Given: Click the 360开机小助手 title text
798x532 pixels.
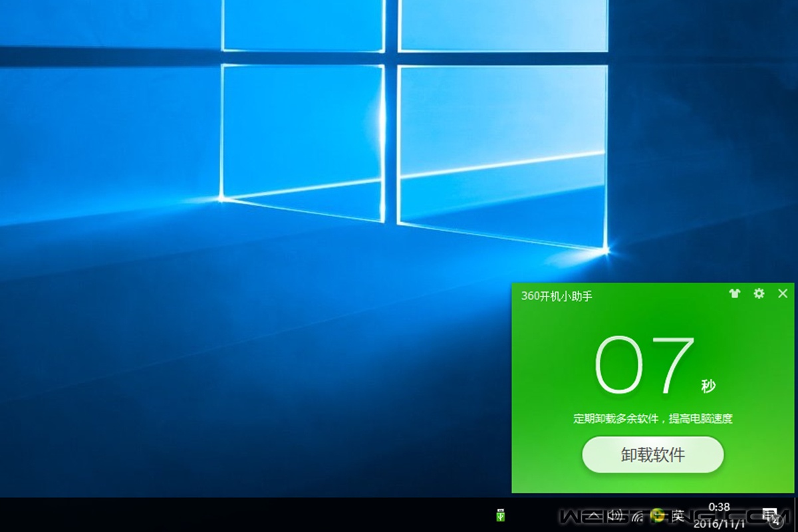Looking at the screenshot, I should point(557,296).
